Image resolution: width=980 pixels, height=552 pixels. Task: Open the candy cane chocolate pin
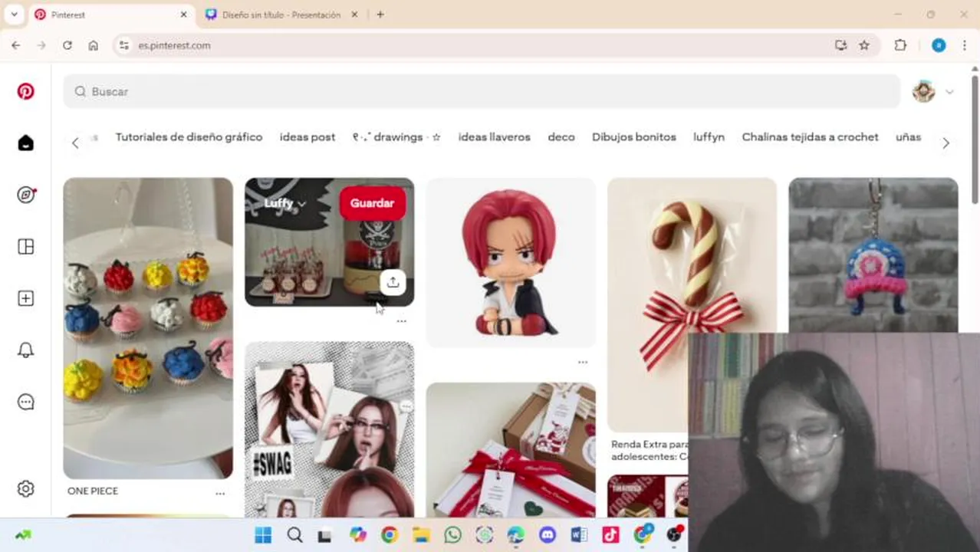click(692, 305)
